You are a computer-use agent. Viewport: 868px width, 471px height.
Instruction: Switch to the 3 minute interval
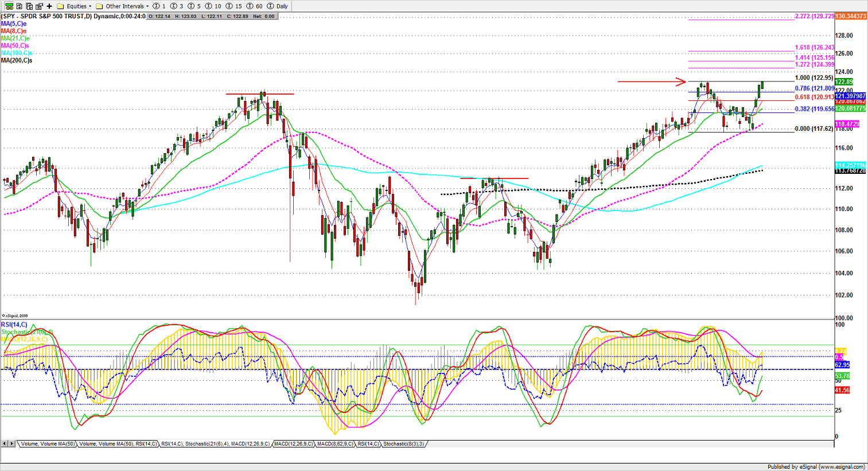pyautogui.click(x=177, y=6)
